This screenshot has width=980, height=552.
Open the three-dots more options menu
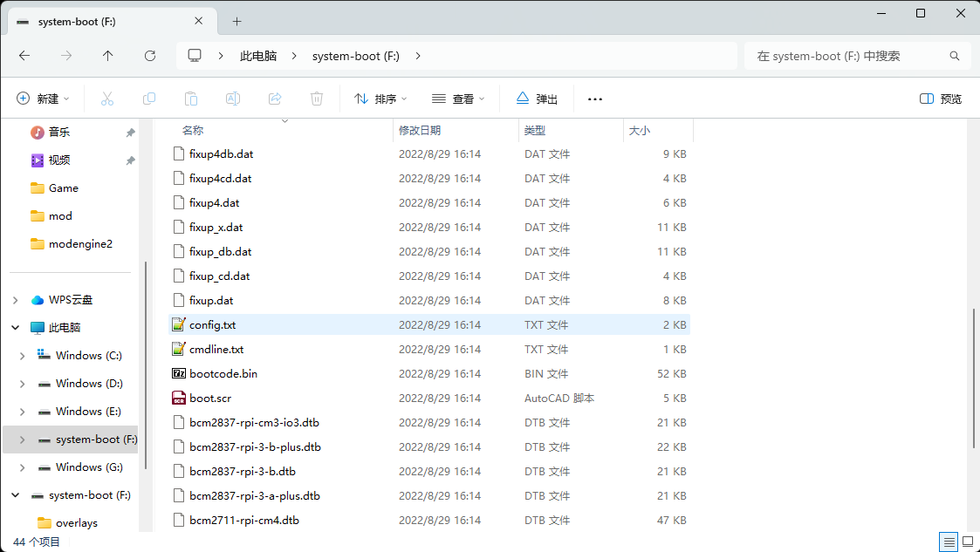click(x=595, y=99)
